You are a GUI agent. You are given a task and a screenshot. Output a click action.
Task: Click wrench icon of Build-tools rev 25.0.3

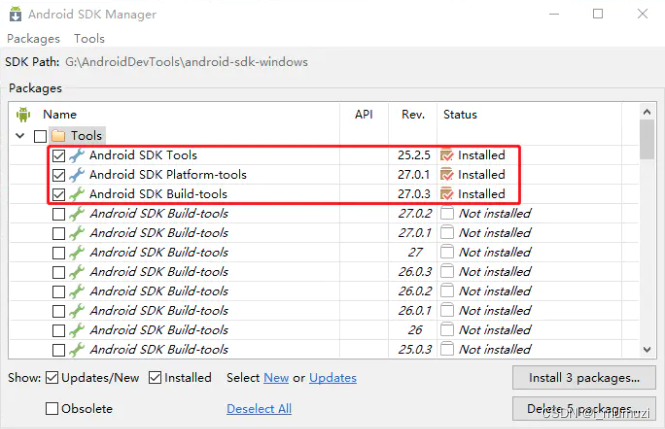click(x=77, y=350)
